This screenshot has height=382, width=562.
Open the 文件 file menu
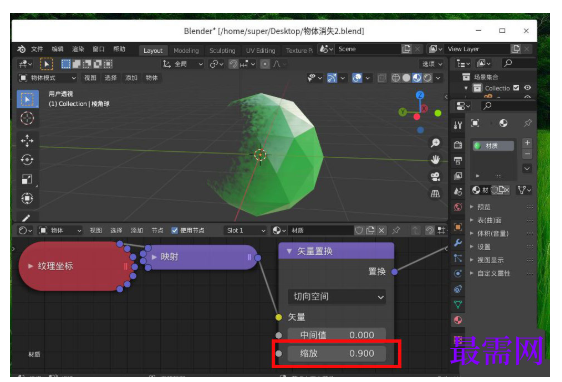coord(37,49)
